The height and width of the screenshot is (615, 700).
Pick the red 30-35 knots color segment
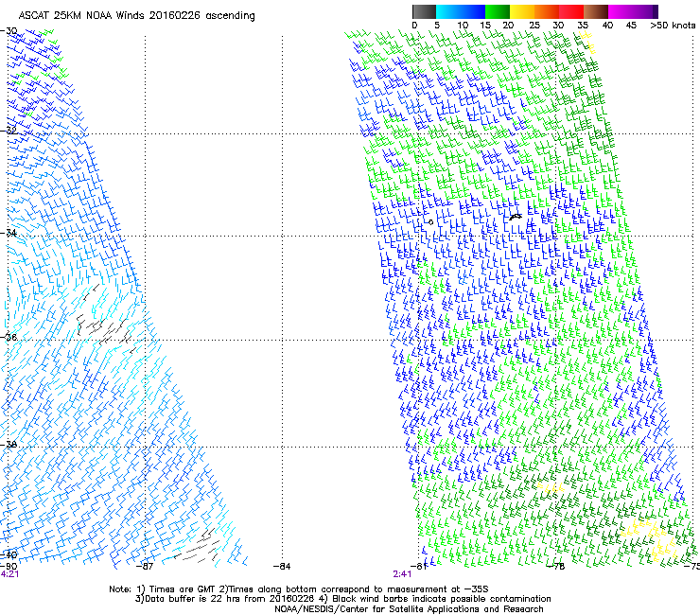571,11
